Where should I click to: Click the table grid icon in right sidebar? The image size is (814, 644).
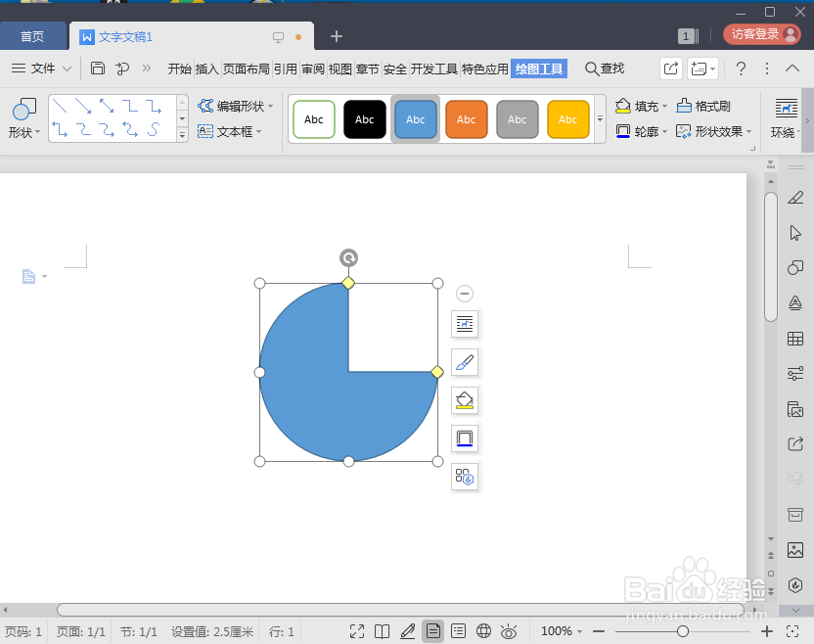click(x=795, y=339)
